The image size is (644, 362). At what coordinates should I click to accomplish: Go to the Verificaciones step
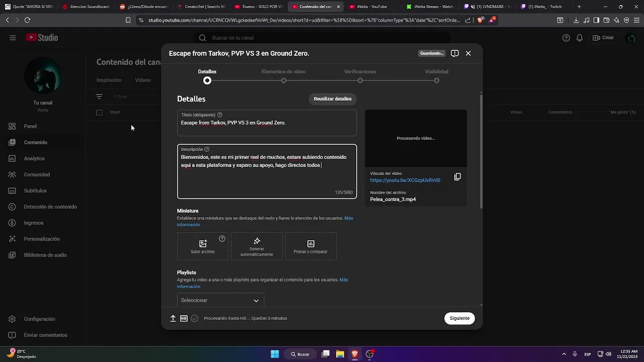[x=360, y=76]
